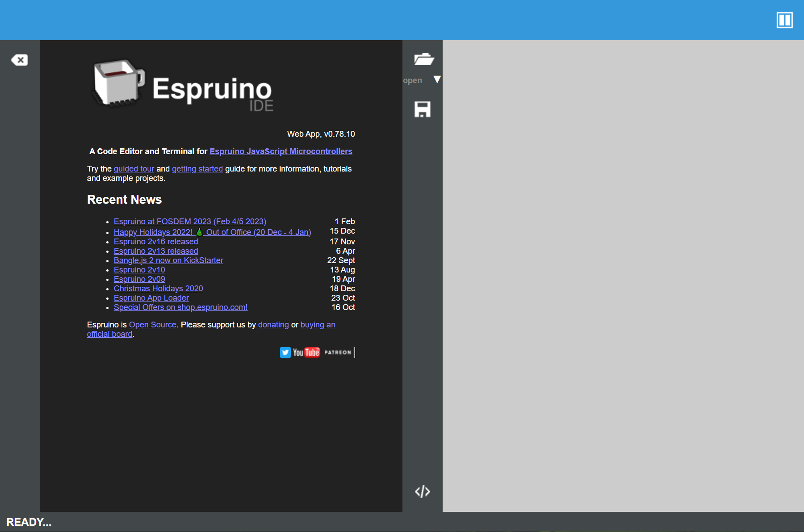Click the Espruino IDE logo
Image resolution: width=804 pixels, height=532 pixels.
(183, 85)
